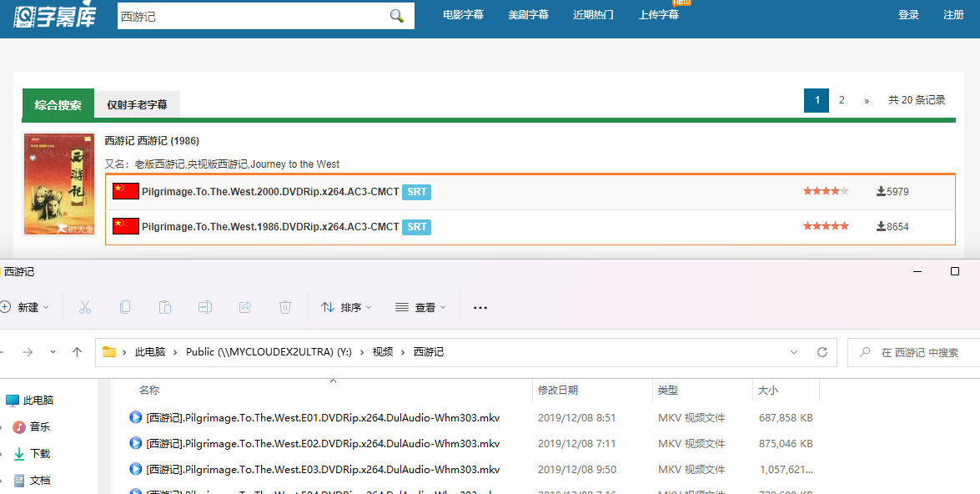Viewport: 980px width, 494px height.
Task: Click the 登录 link
Action: [908, 15]
